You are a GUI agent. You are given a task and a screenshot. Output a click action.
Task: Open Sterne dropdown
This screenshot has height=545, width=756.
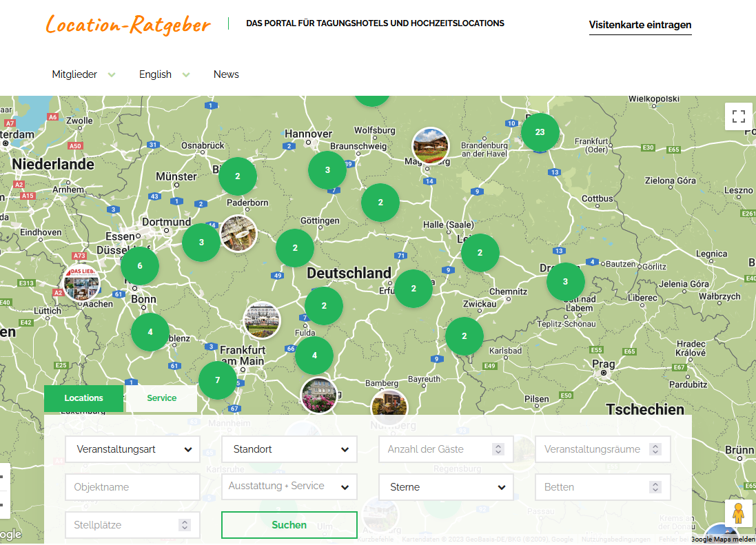tap(446, 487)
